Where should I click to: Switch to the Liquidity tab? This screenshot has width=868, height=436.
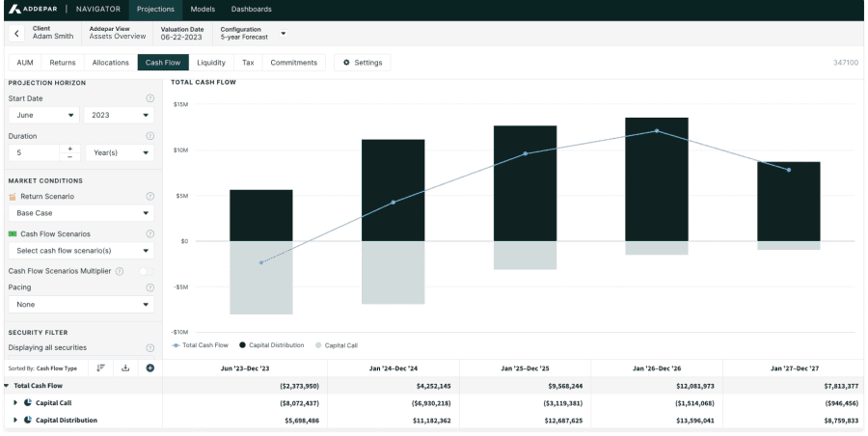tap(211, 63)
